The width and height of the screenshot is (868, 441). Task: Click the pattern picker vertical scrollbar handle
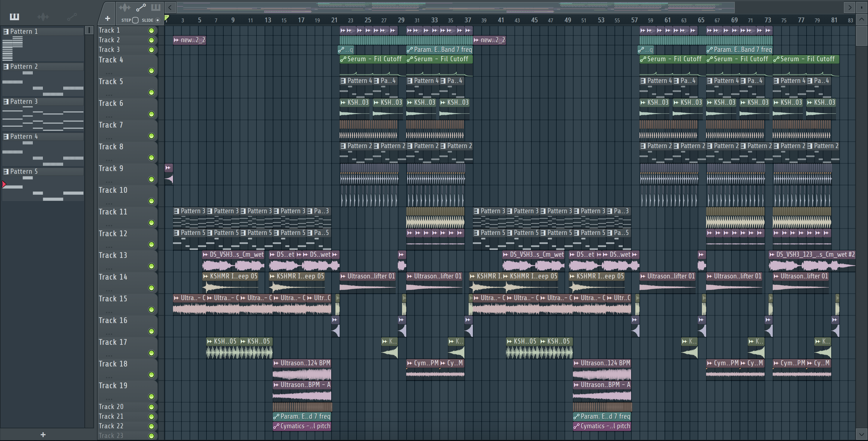pyautogui.click(x=89, y=30)
